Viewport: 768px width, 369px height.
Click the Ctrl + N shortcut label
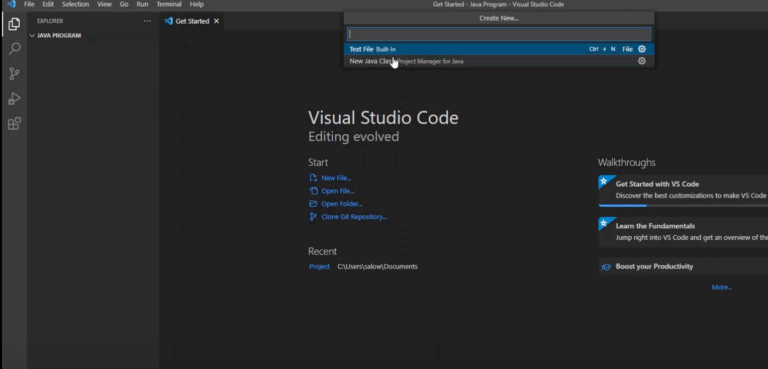(602, 49)
